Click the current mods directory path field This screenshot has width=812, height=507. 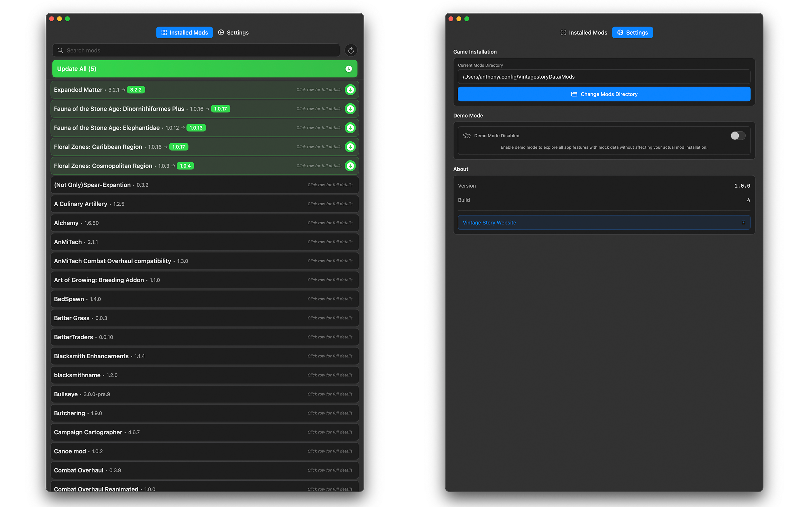604,77
